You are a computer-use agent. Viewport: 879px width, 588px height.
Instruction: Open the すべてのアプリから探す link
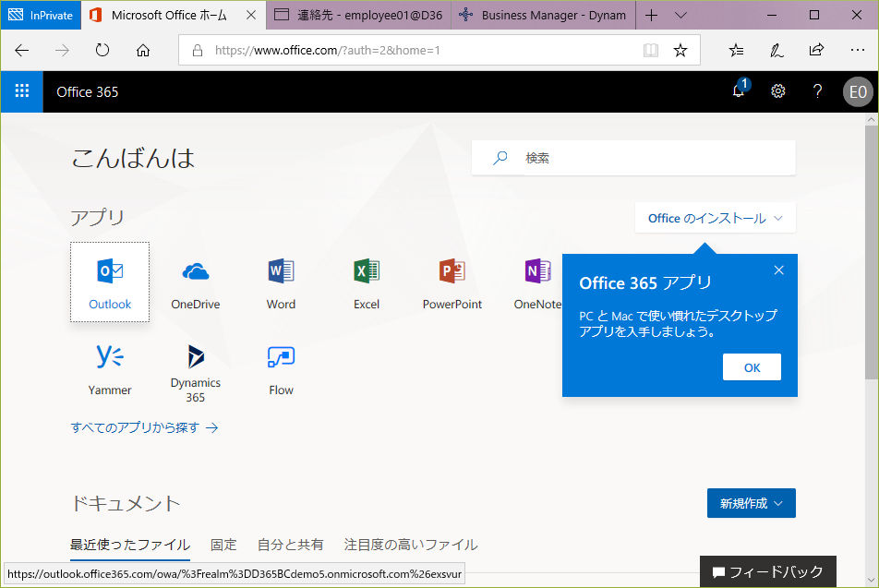click(x=144, y=427)
